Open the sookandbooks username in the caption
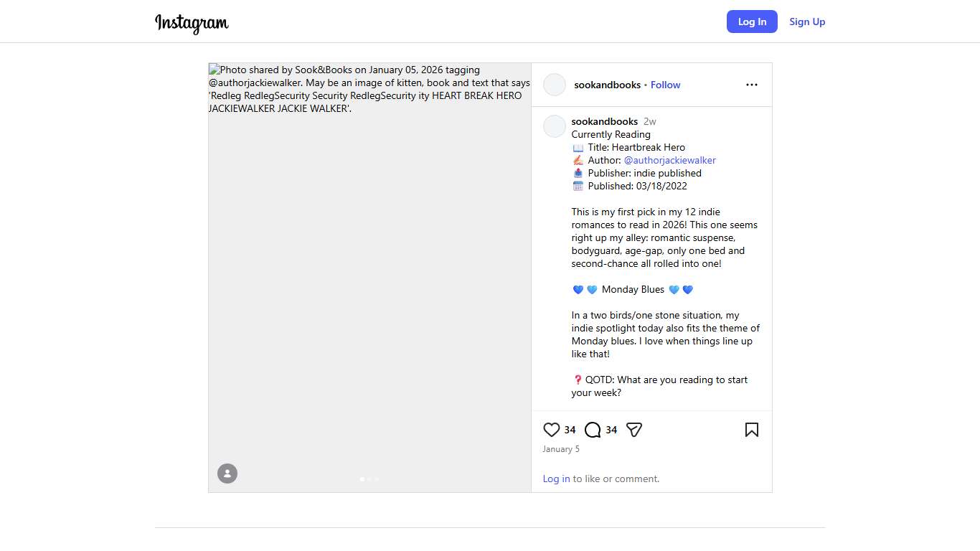The height and width of the screenshot is (551, 980). pos(604,121)
